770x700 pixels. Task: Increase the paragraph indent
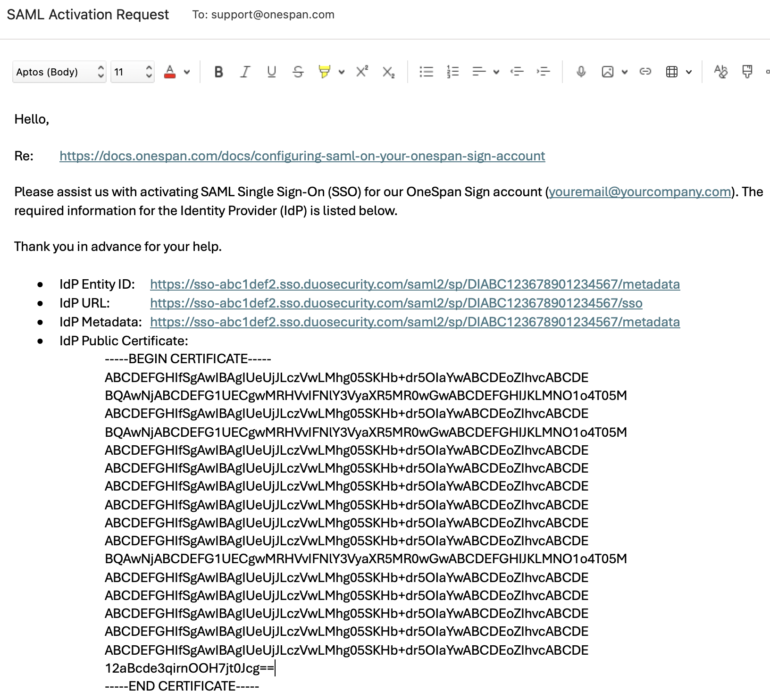[x=544, y=72]
